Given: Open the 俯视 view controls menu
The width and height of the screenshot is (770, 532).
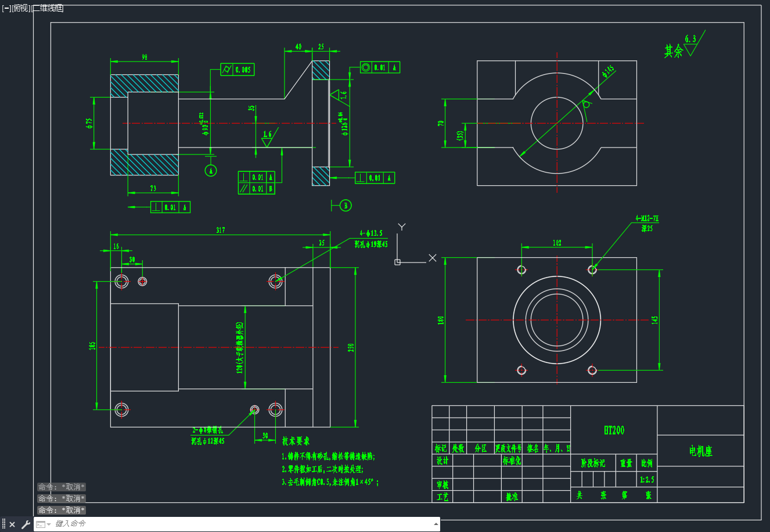Looking at the screenshot, I should 21,8.
